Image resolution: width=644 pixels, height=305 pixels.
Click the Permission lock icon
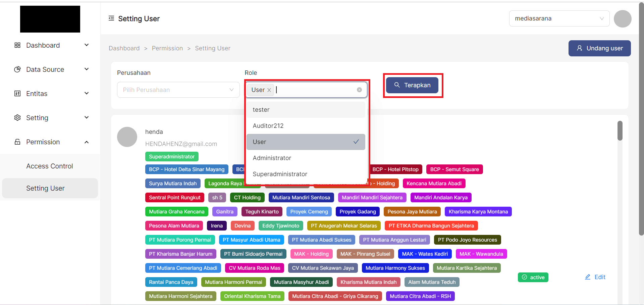[x=17, y=142]
